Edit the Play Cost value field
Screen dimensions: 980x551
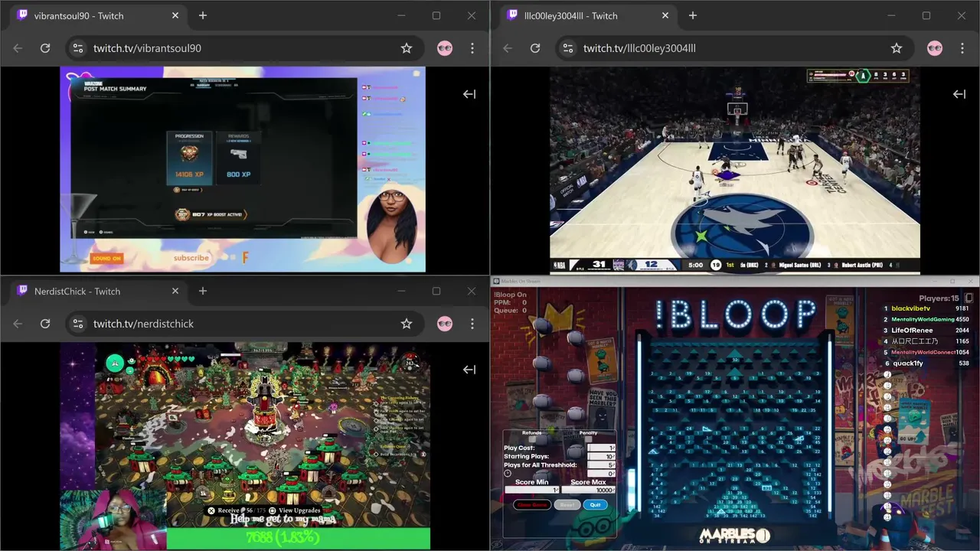(601, 448)
